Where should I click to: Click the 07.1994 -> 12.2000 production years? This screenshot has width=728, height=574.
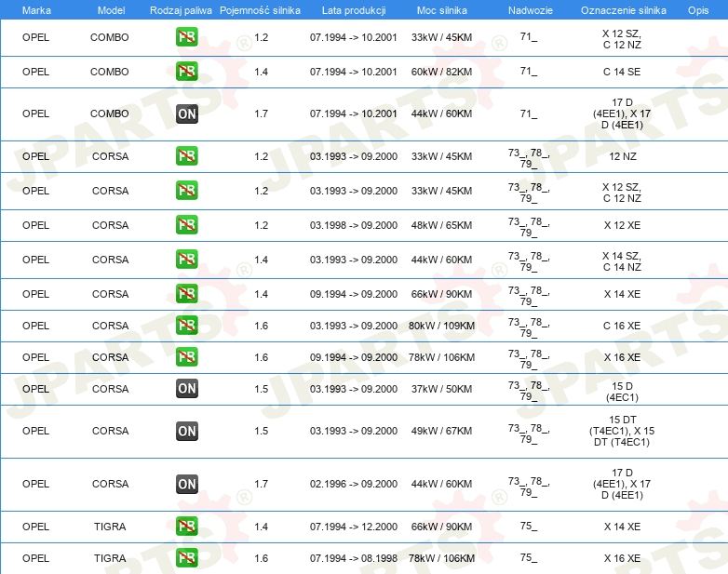(354, 527)
